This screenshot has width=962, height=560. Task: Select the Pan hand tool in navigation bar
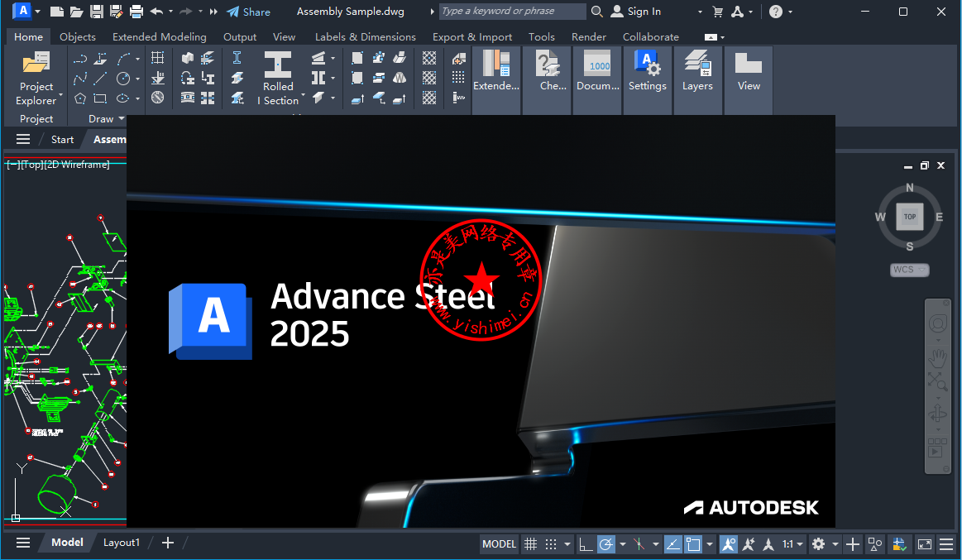pos(937,357)
